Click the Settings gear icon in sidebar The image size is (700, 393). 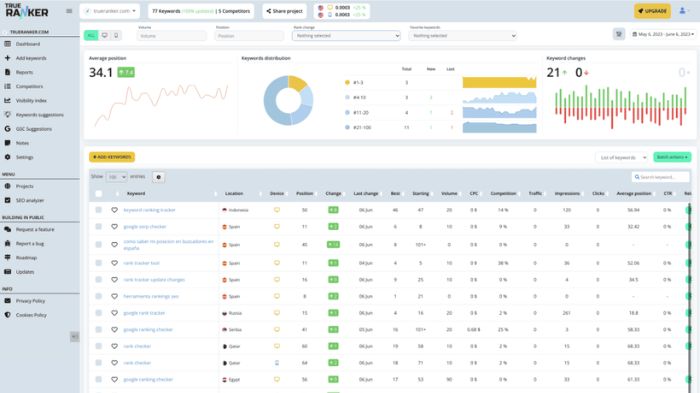click(8, 157)
